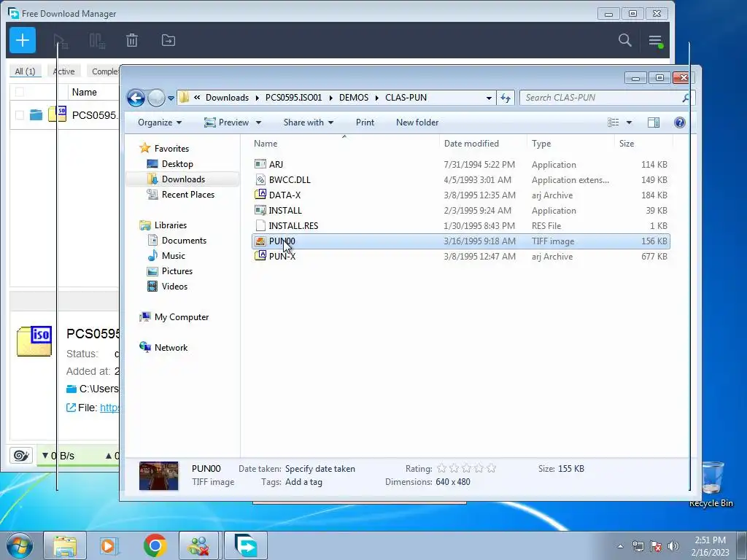Switch to the Active tab
Viewport: 747px width, 560px height.
tap(64, 71)
